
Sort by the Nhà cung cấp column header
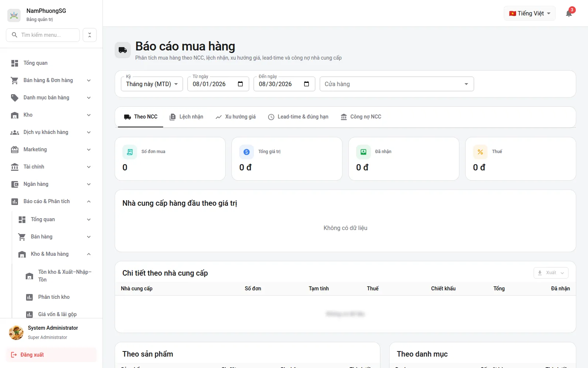pyautogui.click(x=137, y=289)
